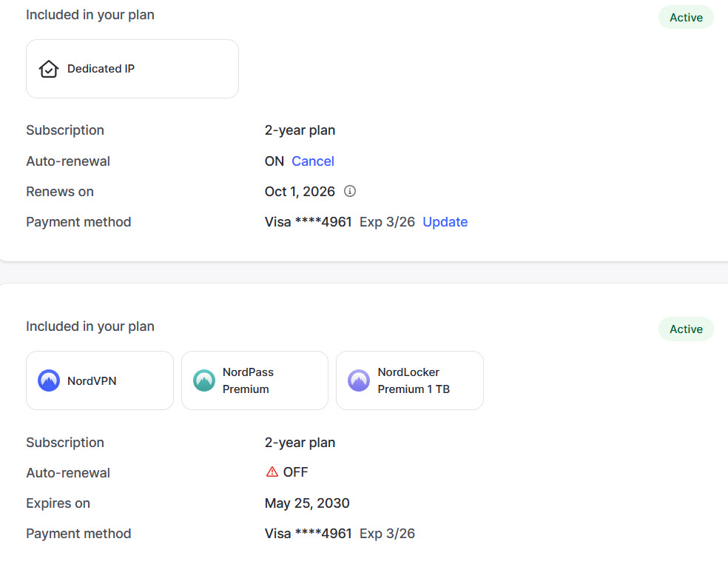Click 'Included in your plan' heading above Dedicated IP
This screenshot has width=728, height=567.
click(x=90, y=15)
